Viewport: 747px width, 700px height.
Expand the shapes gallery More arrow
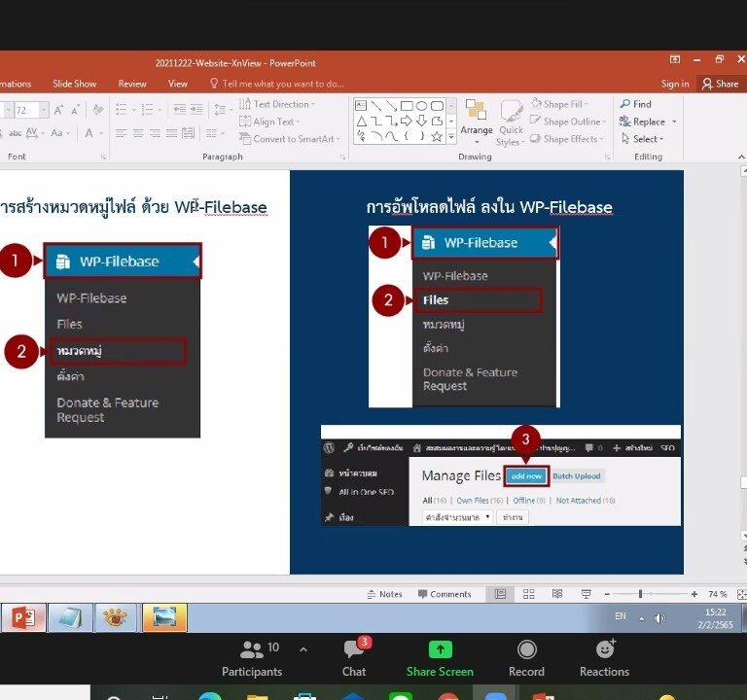point(451,138)
